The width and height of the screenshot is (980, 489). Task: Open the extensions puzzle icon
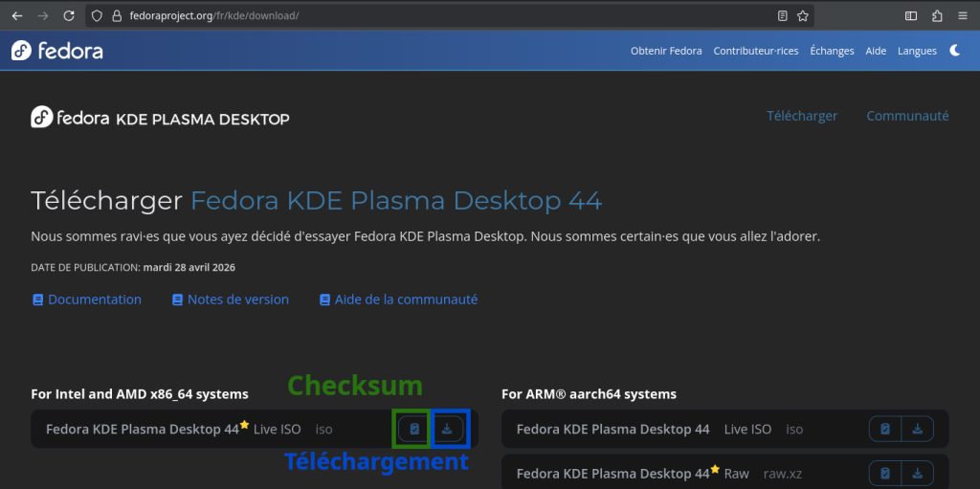(x=937, y=16)
